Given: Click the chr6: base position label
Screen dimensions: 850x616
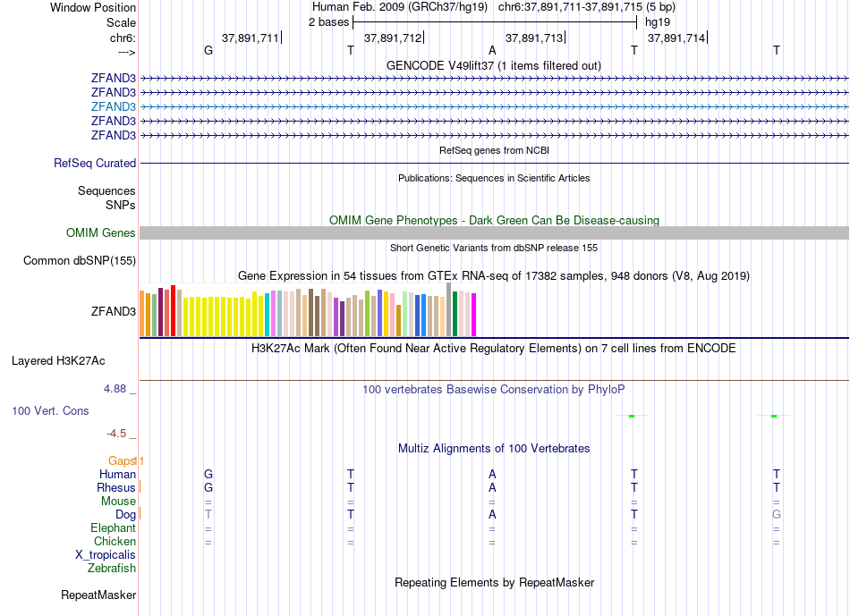Looking at the screenshot, I should (123, 38).
